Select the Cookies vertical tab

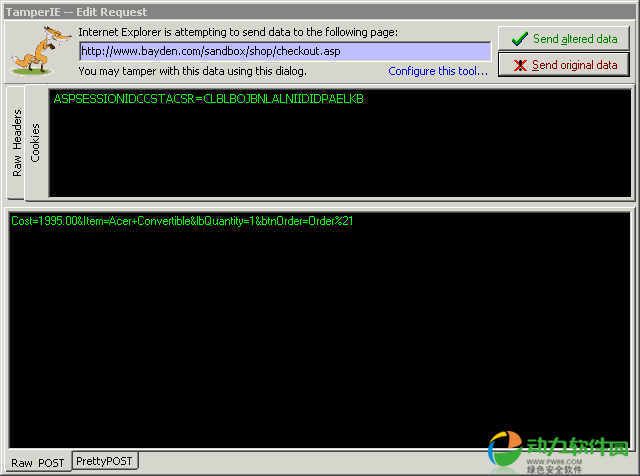click(x=35, y=143)
